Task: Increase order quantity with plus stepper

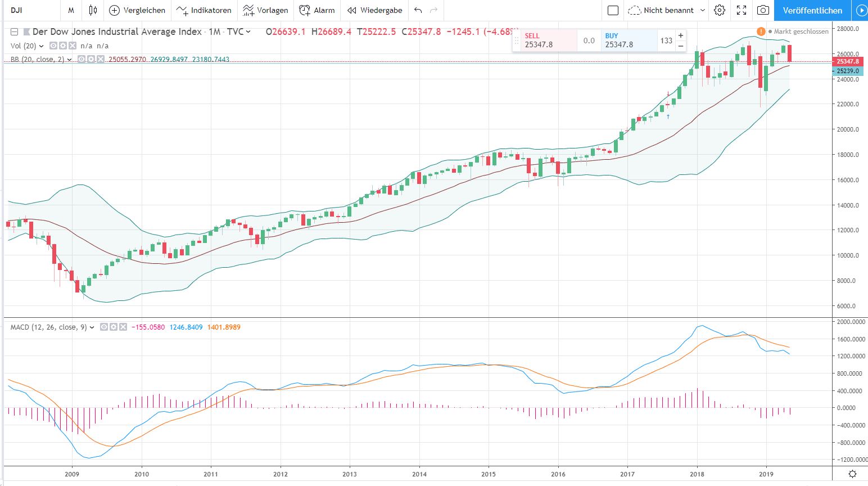Action: [681, 35]
